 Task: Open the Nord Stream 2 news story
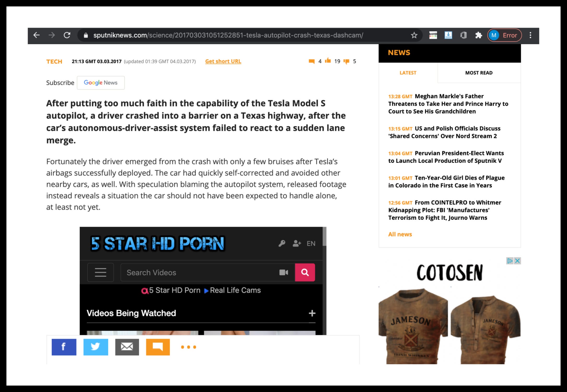(444, 132)
